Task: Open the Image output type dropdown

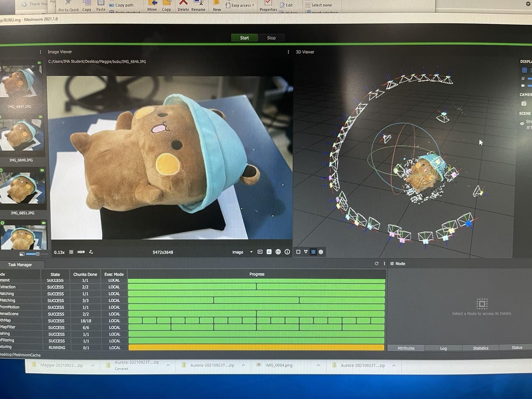Action: (242, 252)
